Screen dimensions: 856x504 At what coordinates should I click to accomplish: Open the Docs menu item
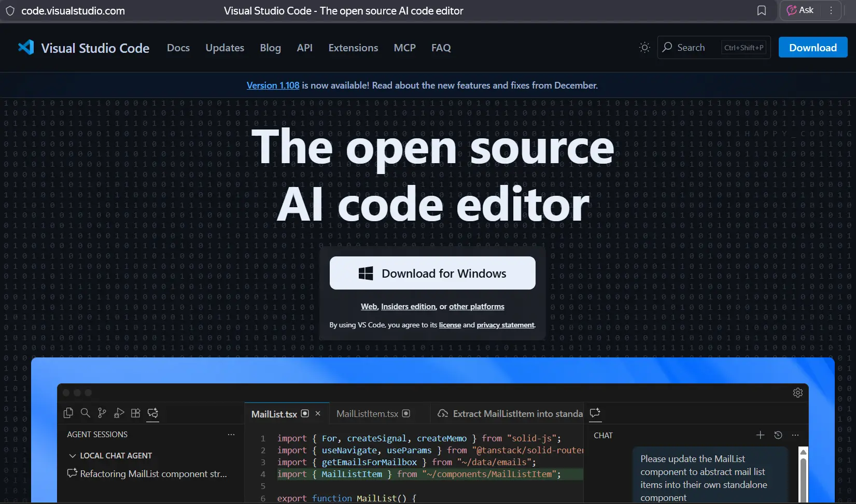(x=178, y=48)
